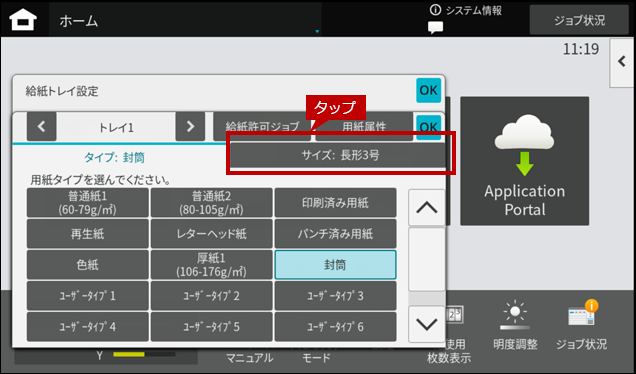The image size is (636, 374).
Task: Select タイプ: 封筒 type tab
Action: tap(114, 157)
